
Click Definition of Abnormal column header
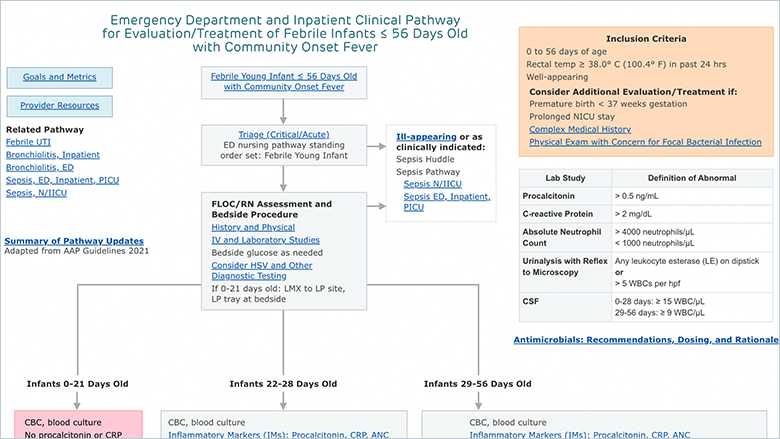click(692, 178)
